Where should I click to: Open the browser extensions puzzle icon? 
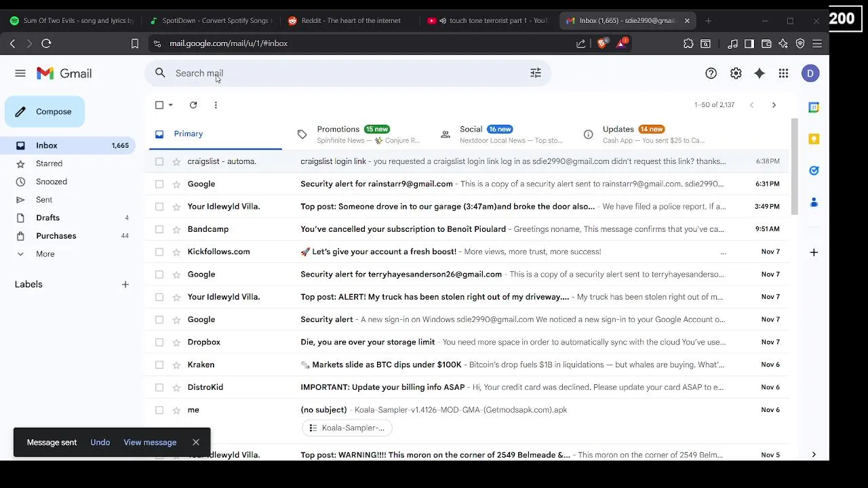coord(688,43)
